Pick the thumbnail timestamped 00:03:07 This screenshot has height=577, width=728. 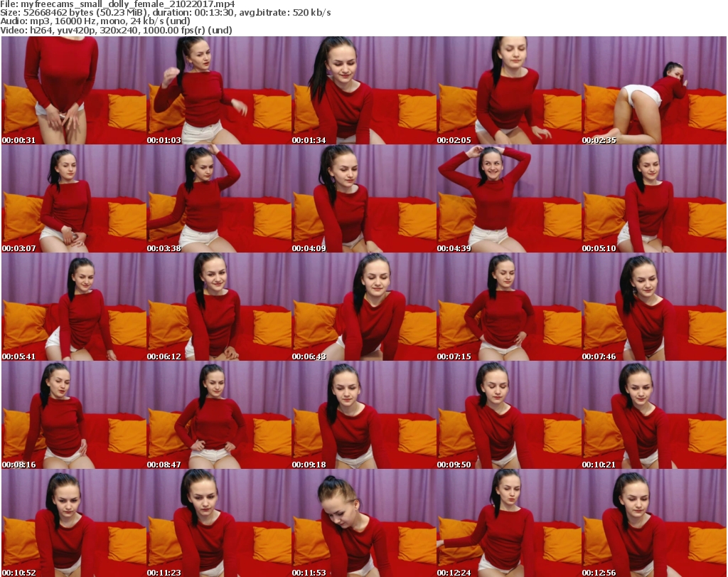74,198
